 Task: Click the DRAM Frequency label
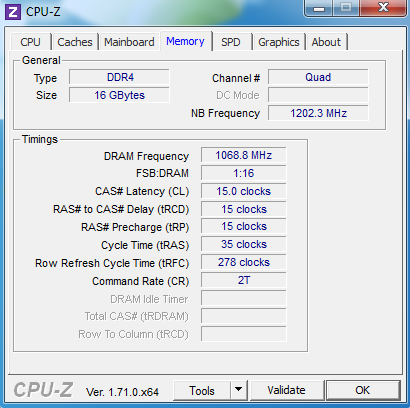146,156
